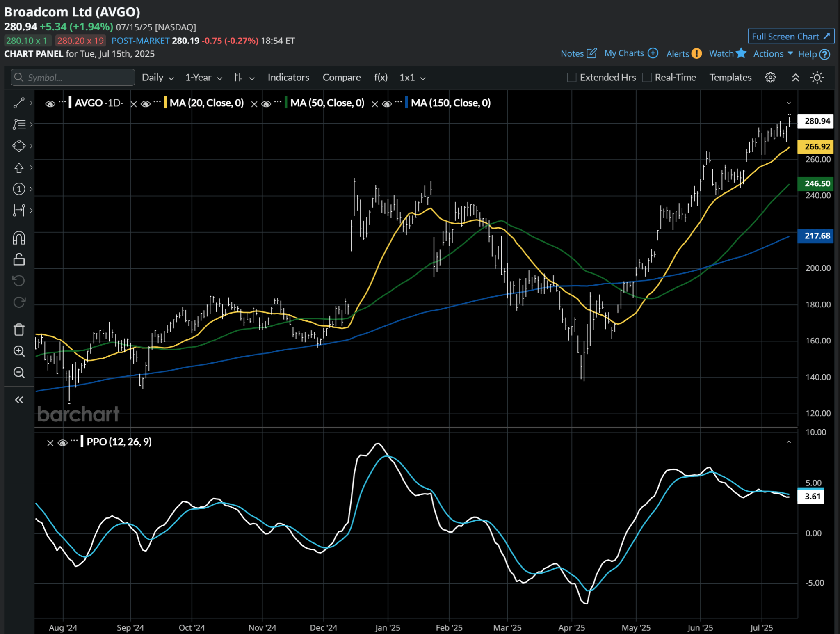Toggle visibility of MA 50 line
This screenshot has height=634, width=840.
266,104
